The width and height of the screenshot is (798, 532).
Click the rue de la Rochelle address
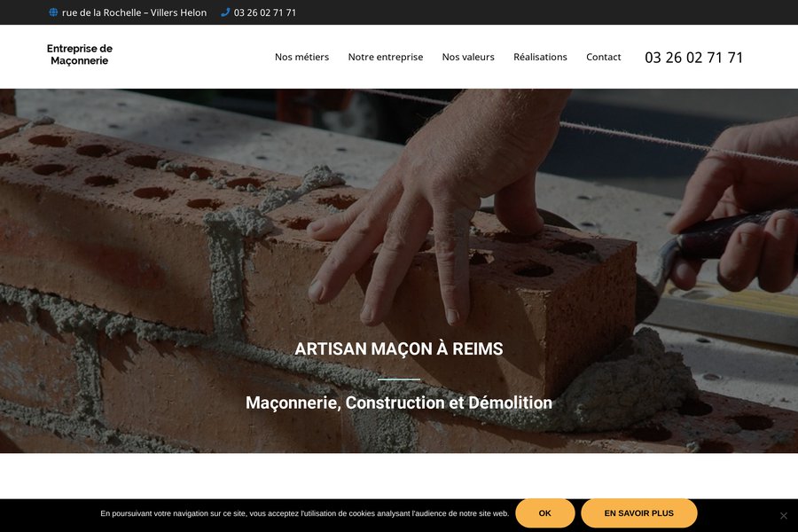click(135, 12)
